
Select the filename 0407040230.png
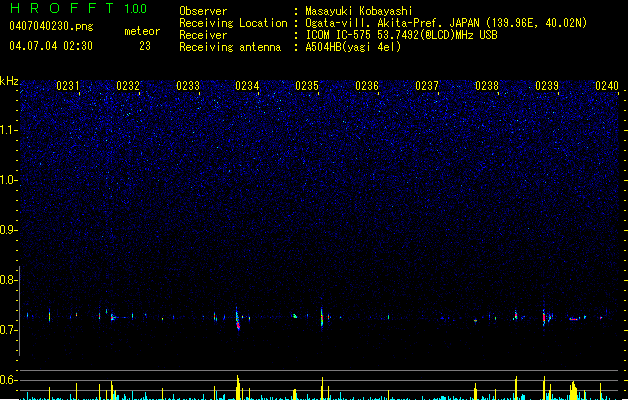pyautogui.click(x=51, y=26)
